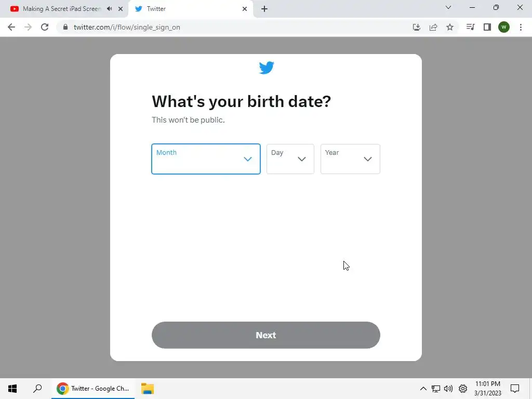Click the install app icon
Viewport: 532px width, 399px height.
click(x=417, y=27)
